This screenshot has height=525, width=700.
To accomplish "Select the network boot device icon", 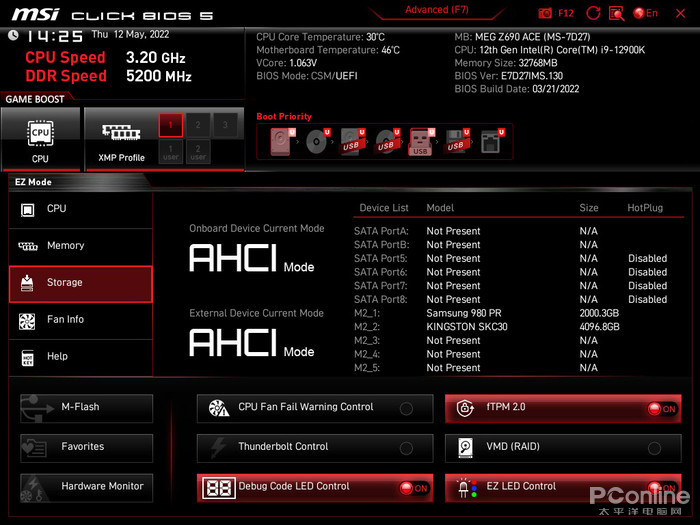I will [492, 142].
